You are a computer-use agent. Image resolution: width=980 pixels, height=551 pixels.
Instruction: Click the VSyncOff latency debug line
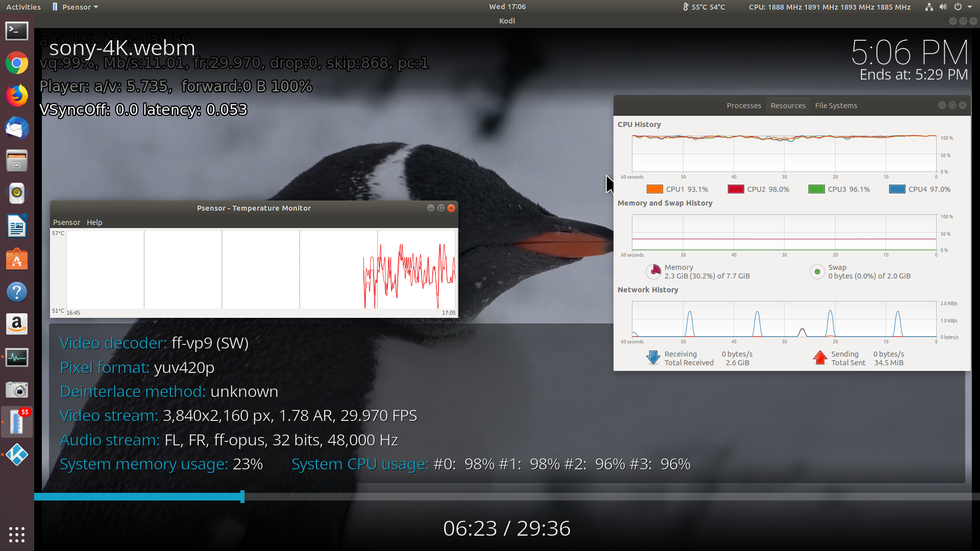click(143, 110)
